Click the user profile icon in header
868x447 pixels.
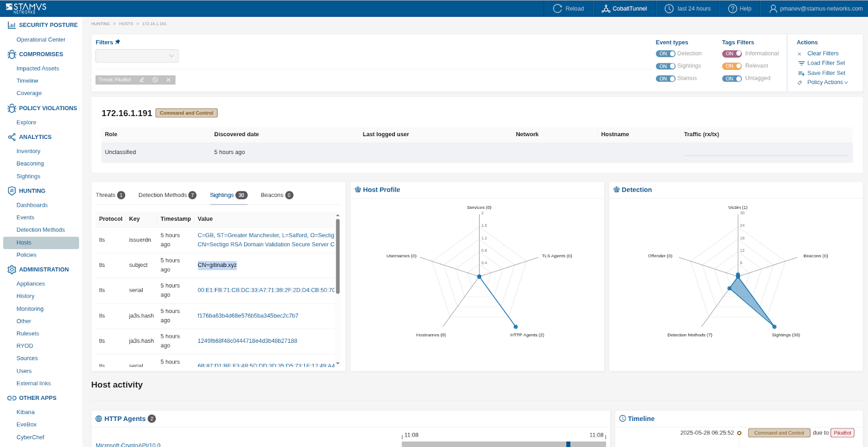coord(773,9)
